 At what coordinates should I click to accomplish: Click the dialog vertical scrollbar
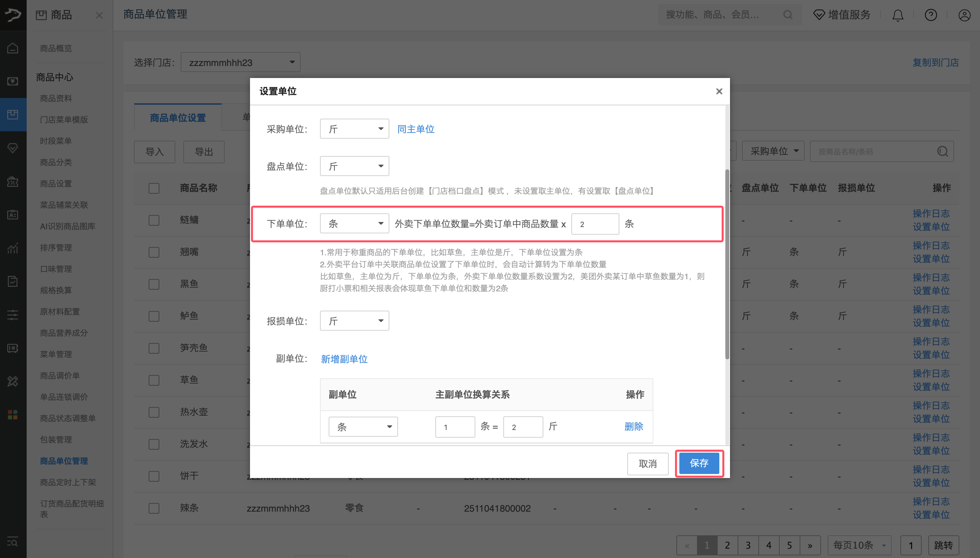point(727,264)
